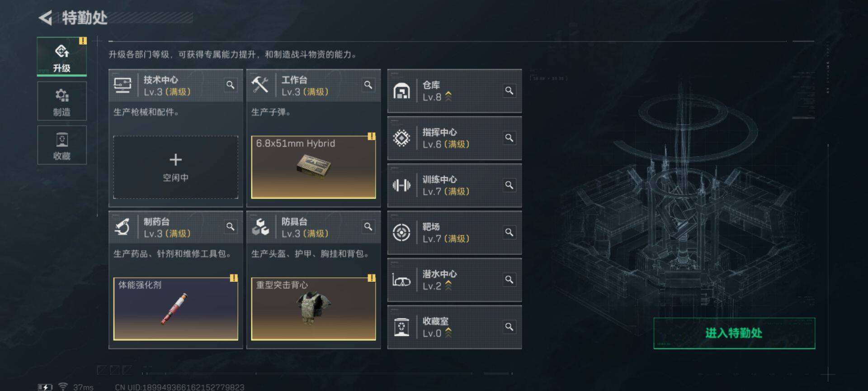
Task: Click the 进入特勤处 button
Action: pyautogui.click(x=734, y=333)
